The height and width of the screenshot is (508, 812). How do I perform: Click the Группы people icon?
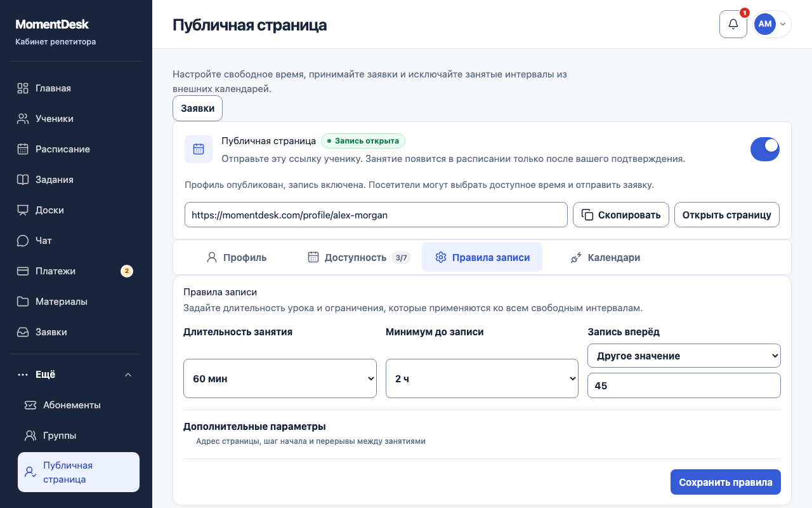tap(30, 436)
